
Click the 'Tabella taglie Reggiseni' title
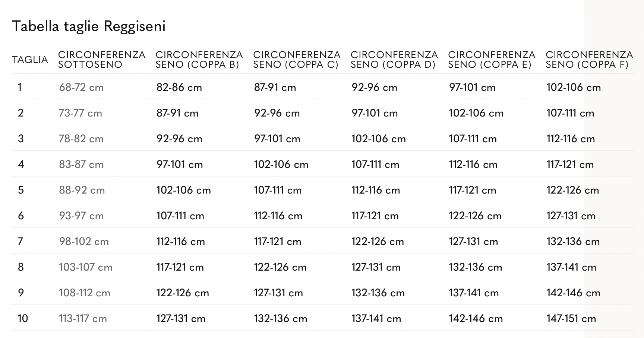(x=89, y=26)
